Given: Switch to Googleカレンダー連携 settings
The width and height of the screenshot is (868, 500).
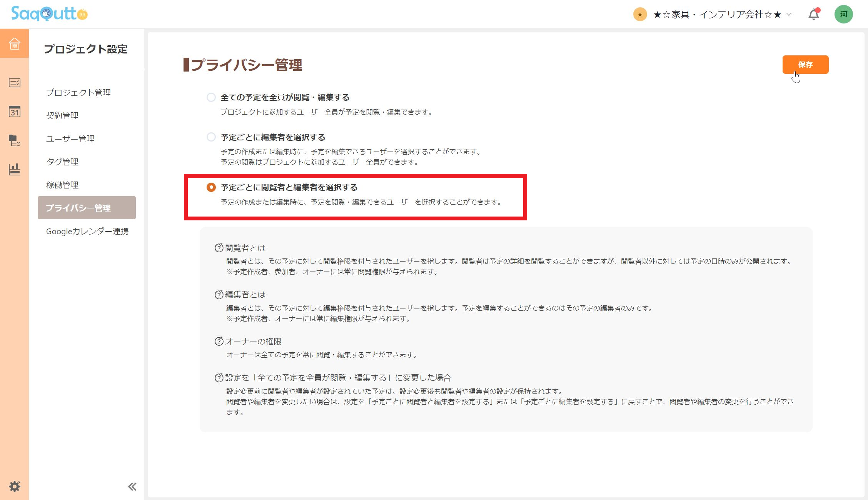Looking at the screenshot, I should (88, 231).
